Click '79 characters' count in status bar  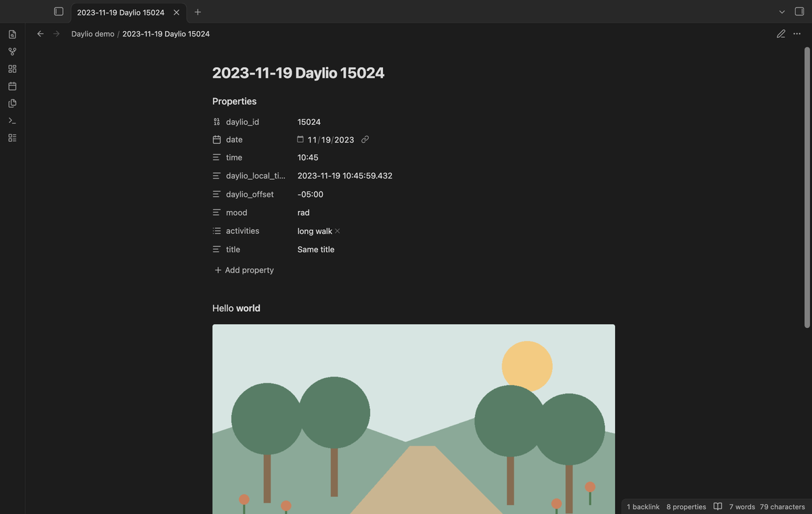click(x=782, y=507)
